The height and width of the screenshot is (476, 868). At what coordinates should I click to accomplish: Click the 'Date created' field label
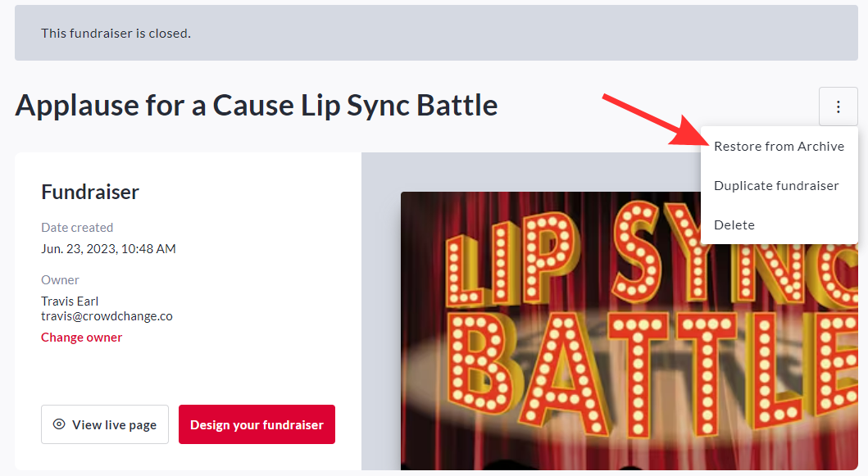[77, 228]
